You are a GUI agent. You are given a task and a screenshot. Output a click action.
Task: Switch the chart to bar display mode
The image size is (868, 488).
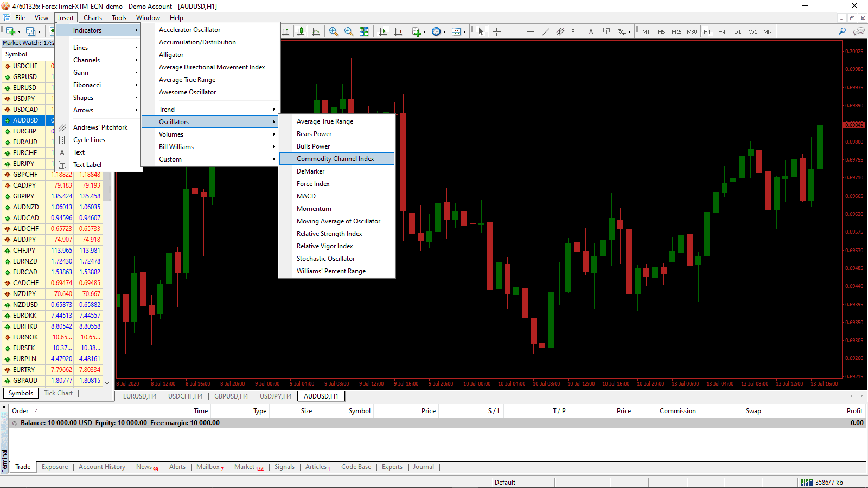coord(285,31)
